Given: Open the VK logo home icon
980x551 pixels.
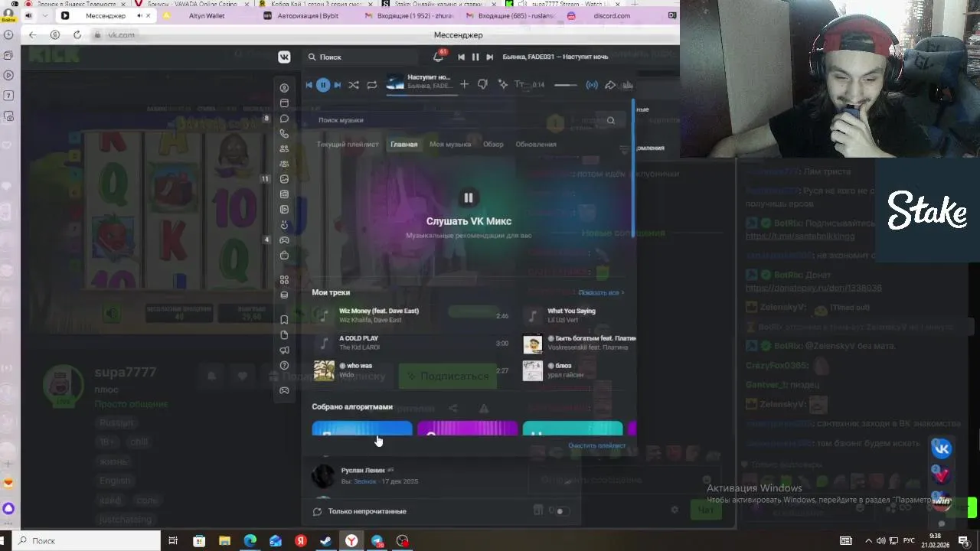Looking at the screenshot, I should coord(284,57).
